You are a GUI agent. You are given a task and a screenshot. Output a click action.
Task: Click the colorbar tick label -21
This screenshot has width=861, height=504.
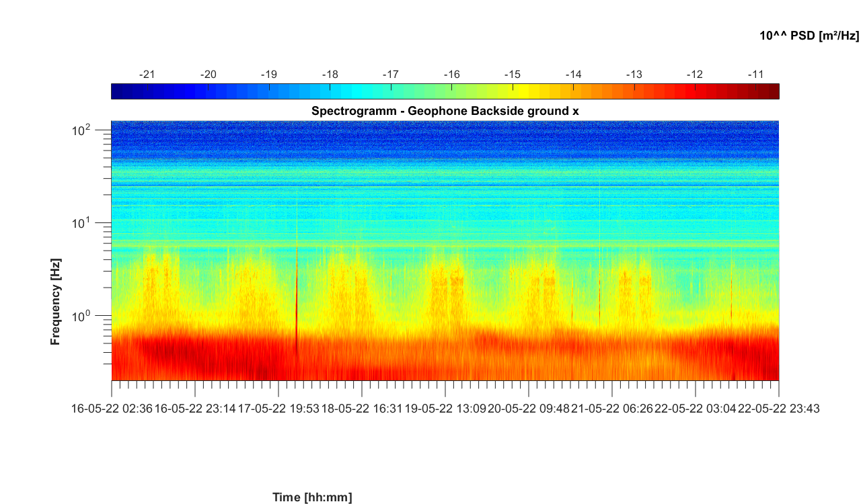click(147, 75)
